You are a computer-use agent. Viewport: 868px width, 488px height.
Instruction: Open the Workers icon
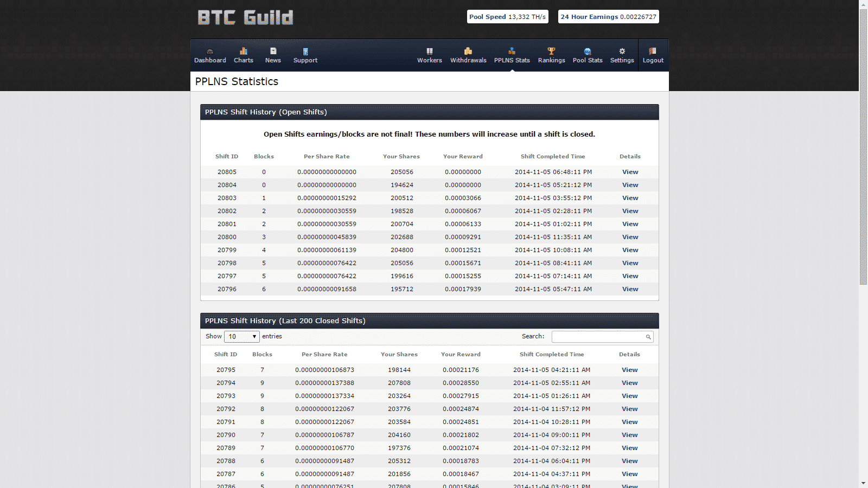430,51
